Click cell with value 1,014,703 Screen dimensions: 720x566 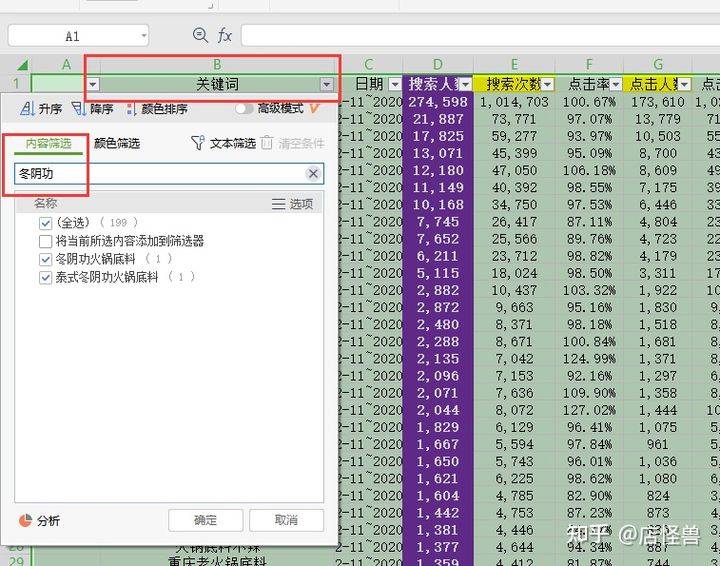coord(514,102)
